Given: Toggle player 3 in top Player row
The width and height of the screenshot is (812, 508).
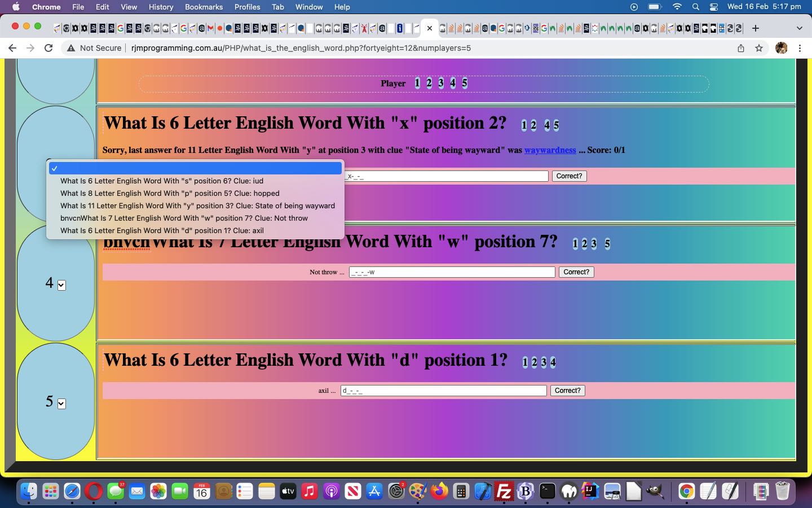Looking at the screenshot, I should pos(441,83).
